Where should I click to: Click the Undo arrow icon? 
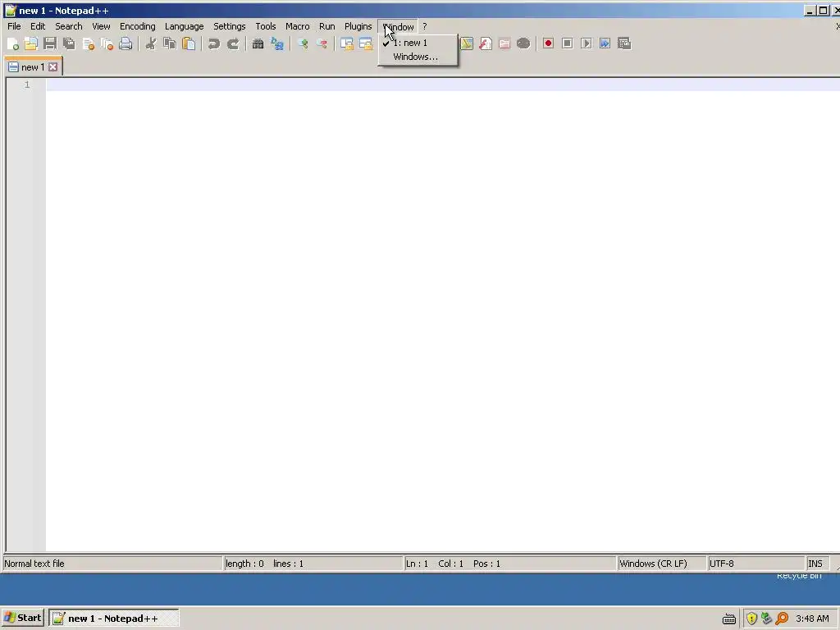[x=214, y=44]
